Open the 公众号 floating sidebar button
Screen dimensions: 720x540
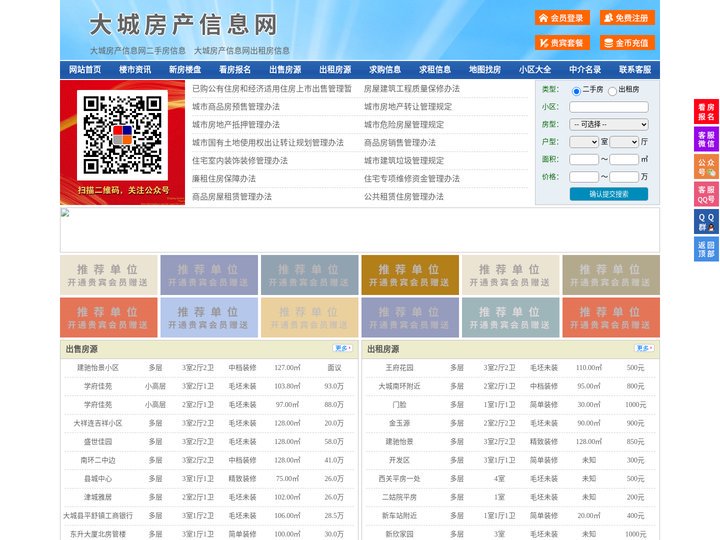tap(706, 167)
